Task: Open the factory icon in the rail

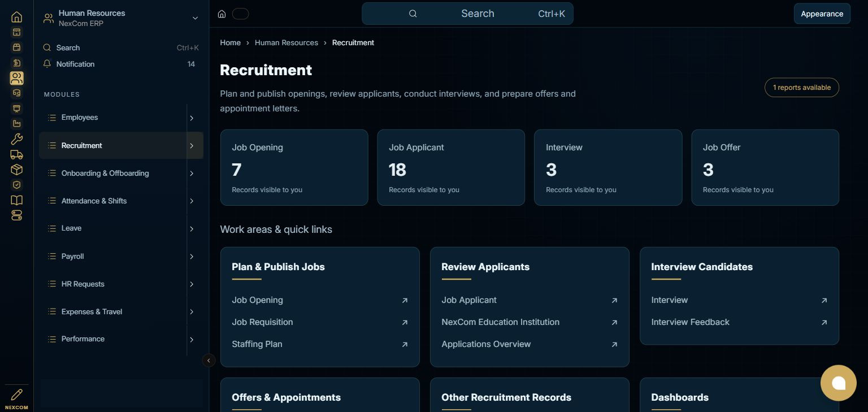Action: coord(17,124)
